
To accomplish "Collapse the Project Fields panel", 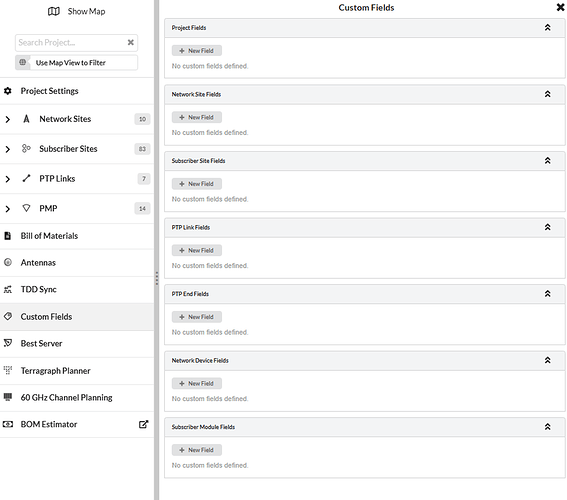I will pyautogui.click(x=547, y=27).
